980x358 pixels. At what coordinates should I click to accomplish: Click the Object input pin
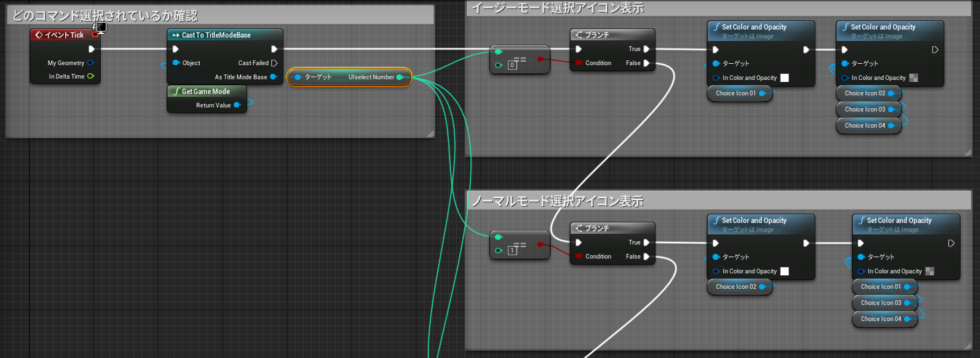176,63
